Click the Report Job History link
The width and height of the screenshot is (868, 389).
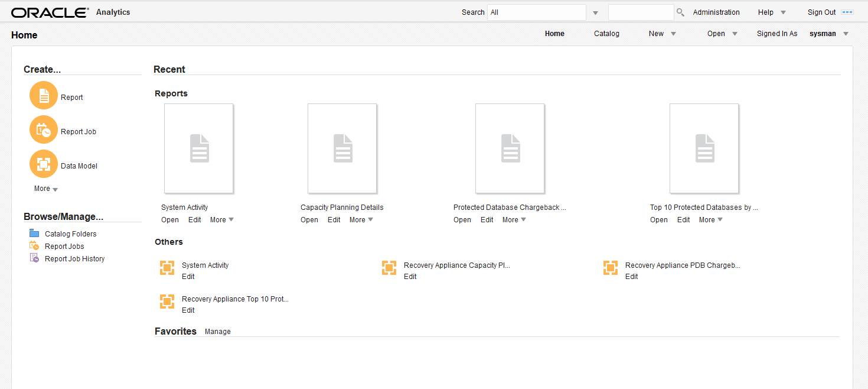(x=75, y=259)
